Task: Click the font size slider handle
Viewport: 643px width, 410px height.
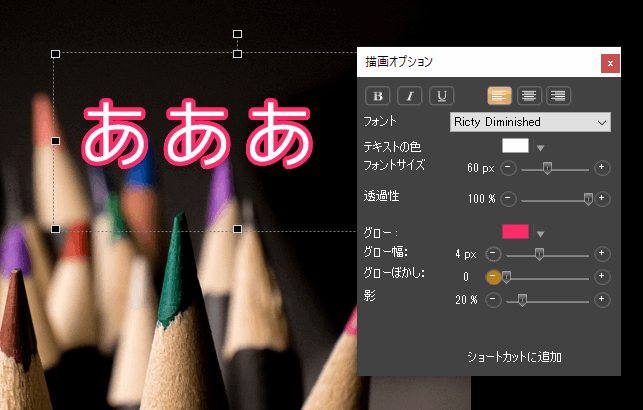Action: point(547,168)
